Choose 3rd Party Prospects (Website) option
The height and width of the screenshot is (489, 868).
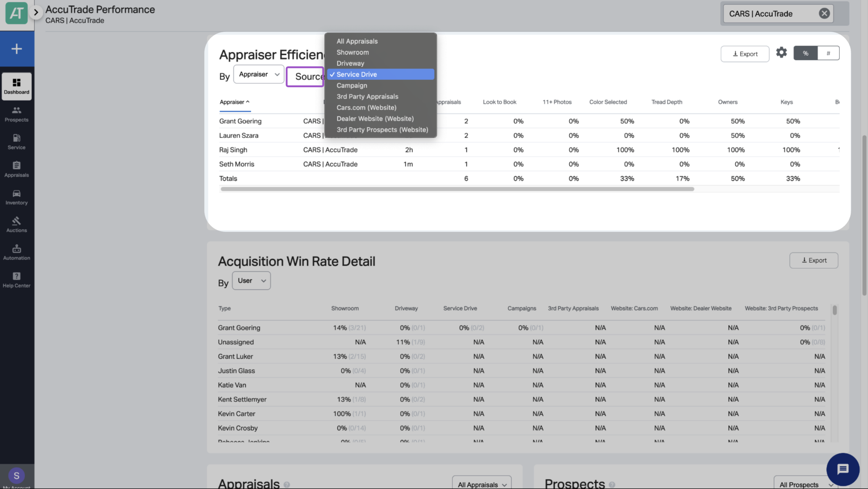[x=380, y=130]
